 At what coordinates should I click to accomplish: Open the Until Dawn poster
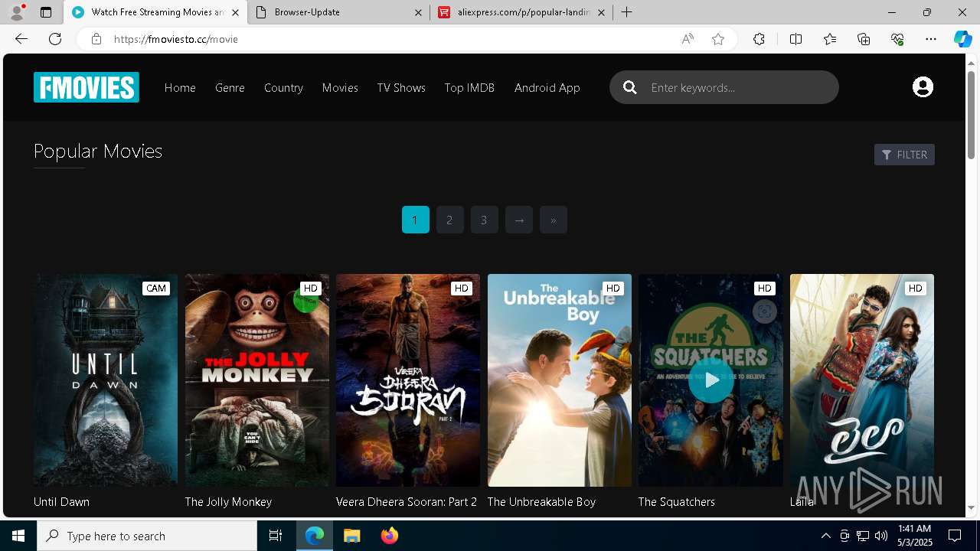[106, 380]
